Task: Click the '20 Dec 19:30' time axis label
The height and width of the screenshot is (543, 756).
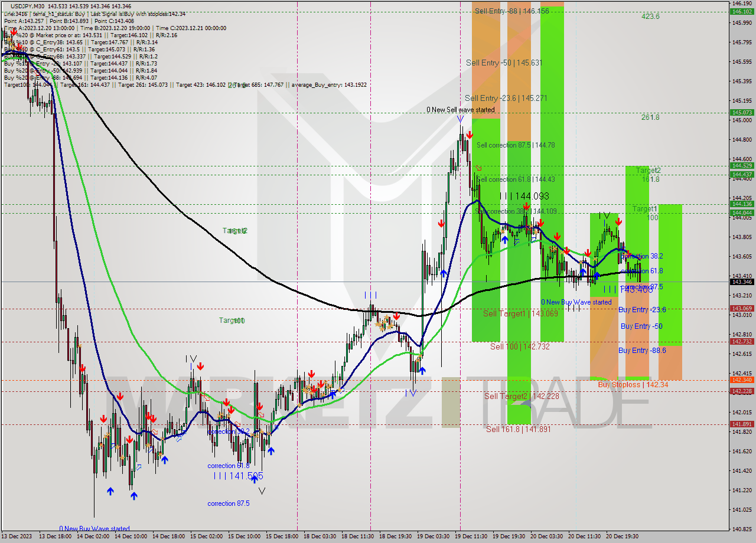Action: click(621, 537)
